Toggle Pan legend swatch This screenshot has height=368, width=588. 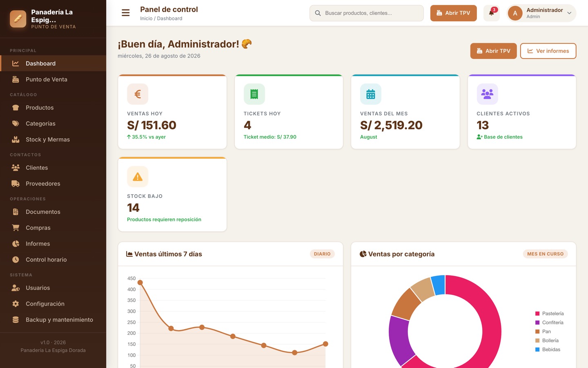[x=537, y=332]
